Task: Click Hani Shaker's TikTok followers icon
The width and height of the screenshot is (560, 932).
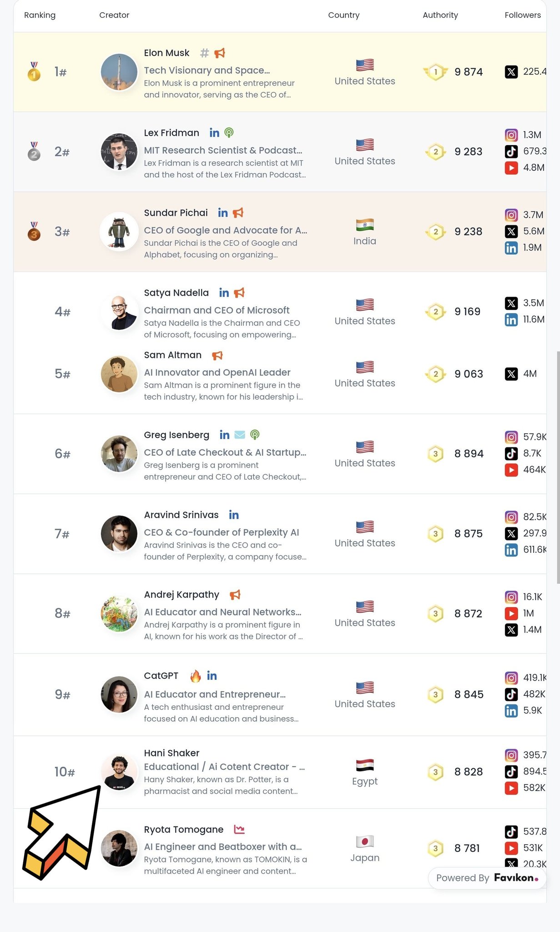Action: 511,771
